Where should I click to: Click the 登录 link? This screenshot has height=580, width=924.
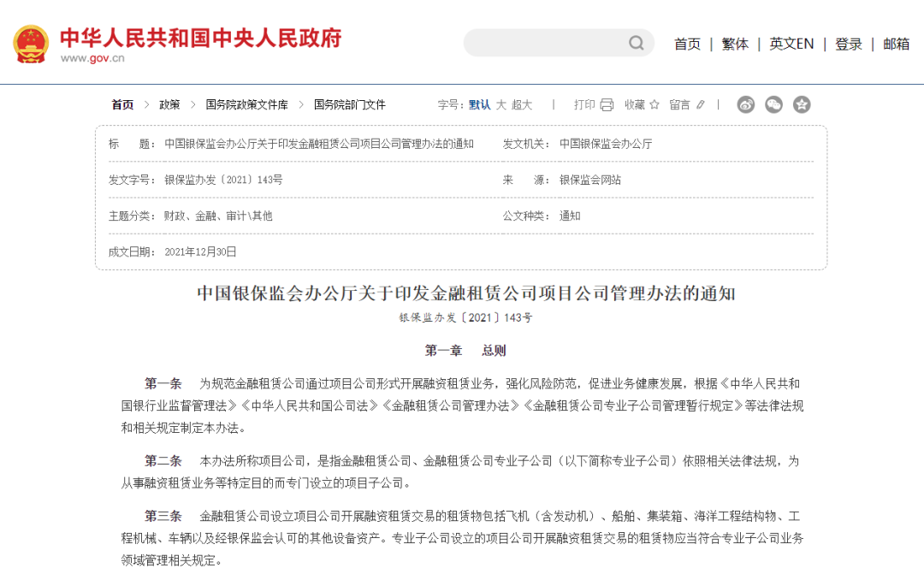tap(849, 44)
